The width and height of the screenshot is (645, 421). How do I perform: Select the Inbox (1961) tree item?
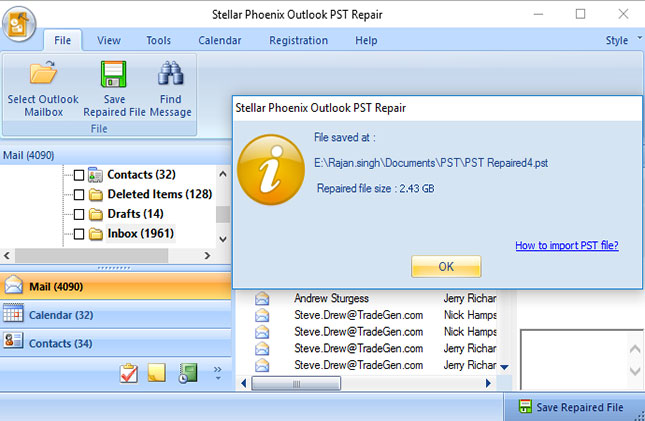[x=140, y=234]
